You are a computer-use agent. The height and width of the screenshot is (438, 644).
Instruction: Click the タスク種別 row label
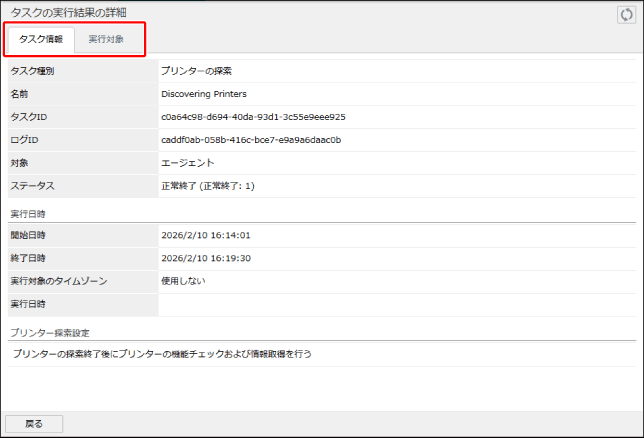(33, 71)
